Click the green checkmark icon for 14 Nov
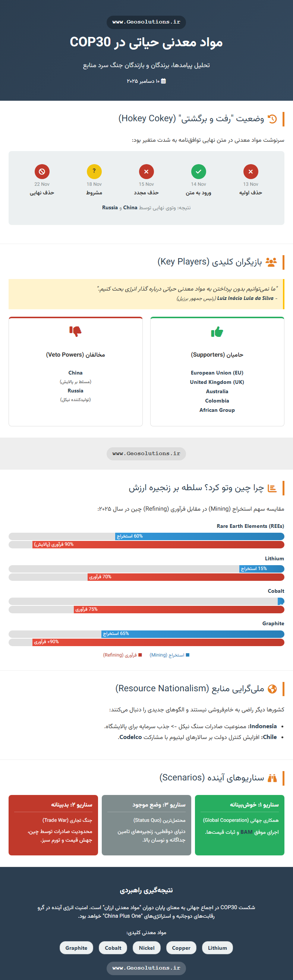293x980 pixels. click(198, 172)
